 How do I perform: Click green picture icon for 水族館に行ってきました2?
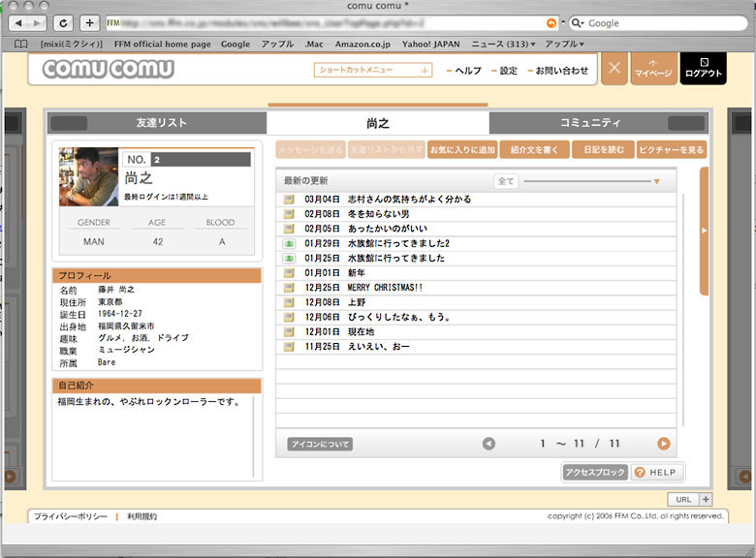289,244
